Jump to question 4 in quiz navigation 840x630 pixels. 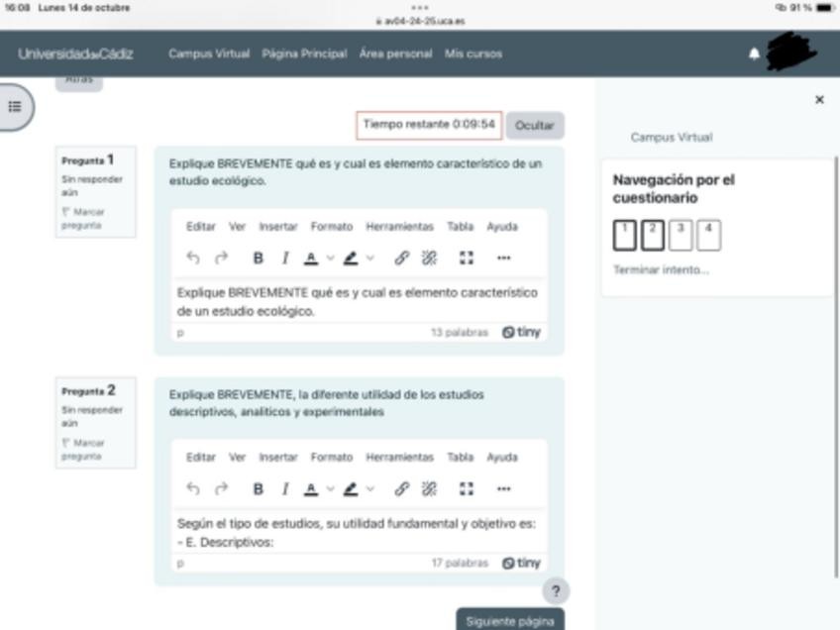coord(708,235)
